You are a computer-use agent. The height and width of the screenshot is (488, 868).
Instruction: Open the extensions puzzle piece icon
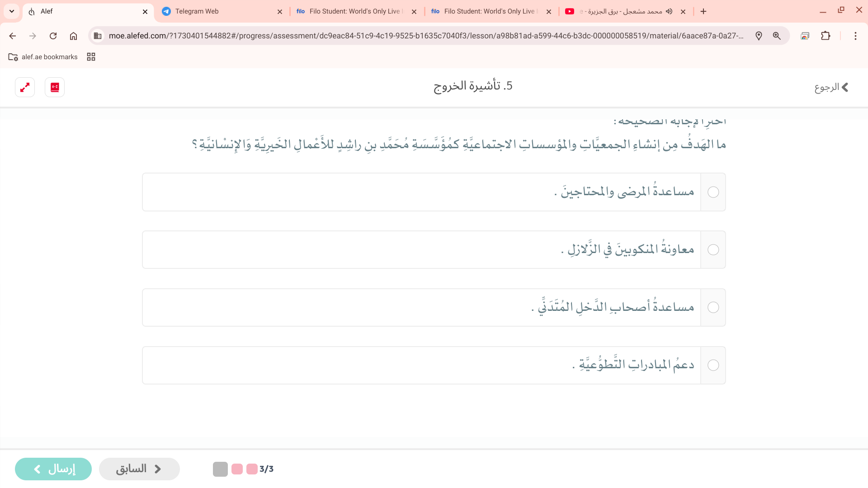[x=826, y=36]
